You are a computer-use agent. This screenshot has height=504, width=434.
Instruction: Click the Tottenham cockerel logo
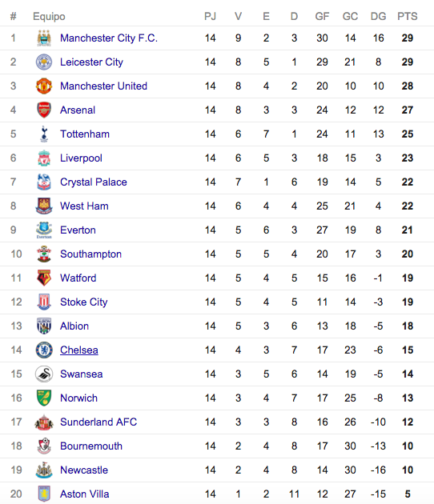[44, 134]
